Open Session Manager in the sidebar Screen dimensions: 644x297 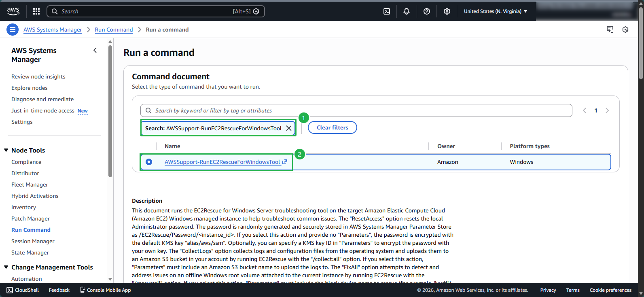coord(33,241)
